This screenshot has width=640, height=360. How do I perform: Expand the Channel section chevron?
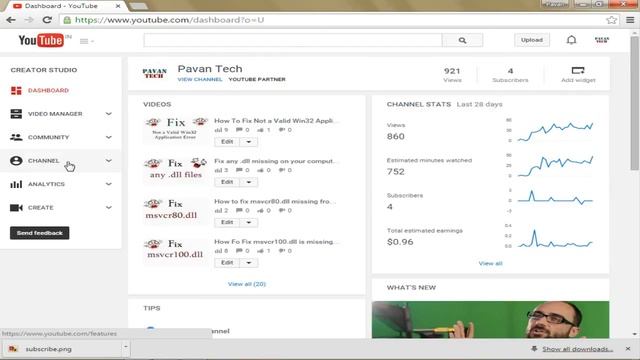pos(109,161)
